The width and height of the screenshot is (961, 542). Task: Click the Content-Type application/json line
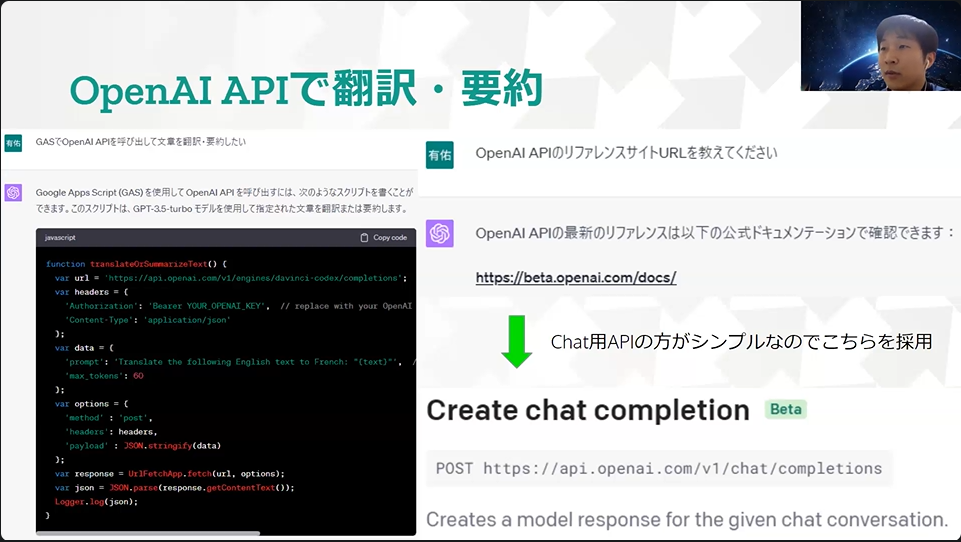click(148, 320)
